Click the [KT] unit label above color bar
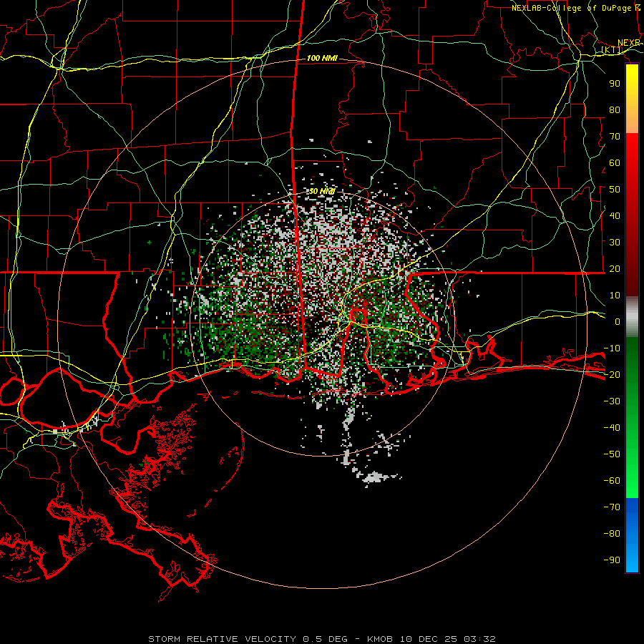Image resolution: width=644 pixels, height=644 pixels. click(612, 50)
